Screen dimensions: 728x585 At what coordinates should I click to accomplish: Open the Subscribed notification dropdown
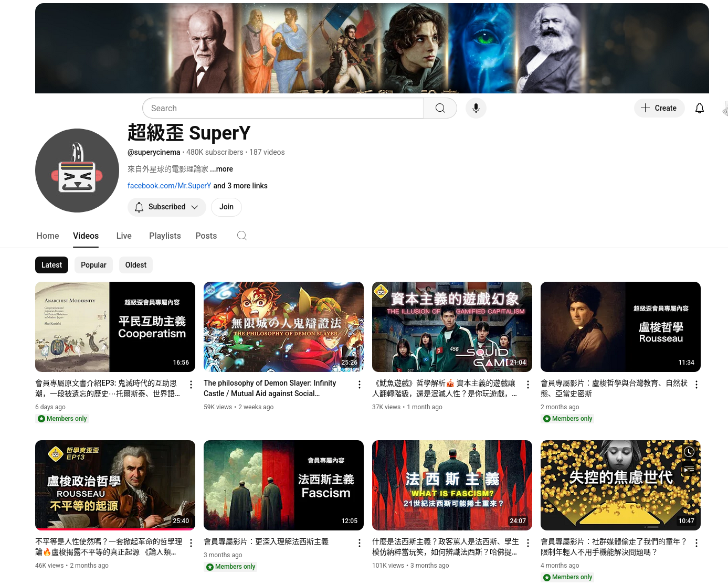click(x=167, y=207)
